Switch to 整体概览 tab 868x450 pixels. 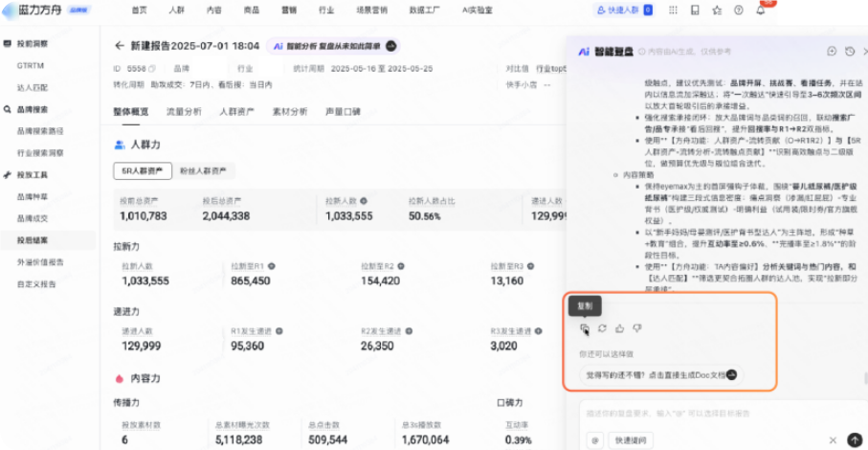[x=131, y=112]
